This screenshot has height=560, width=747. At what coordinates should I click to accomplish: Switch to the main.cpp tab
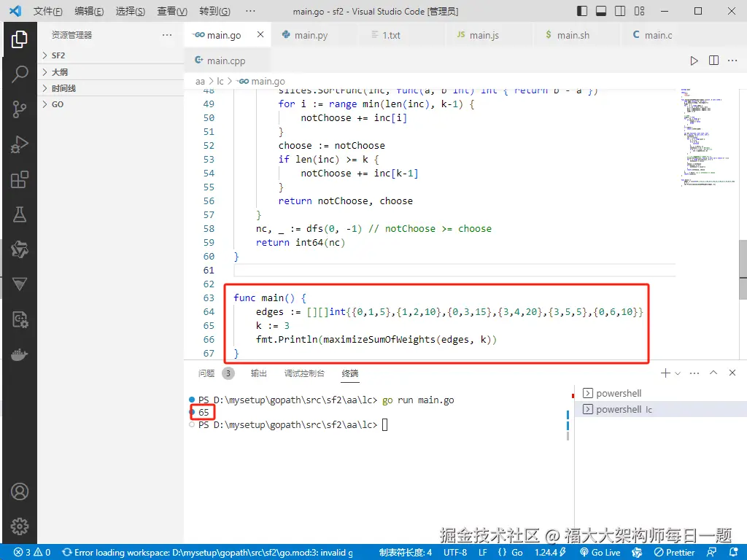(227, 61)
